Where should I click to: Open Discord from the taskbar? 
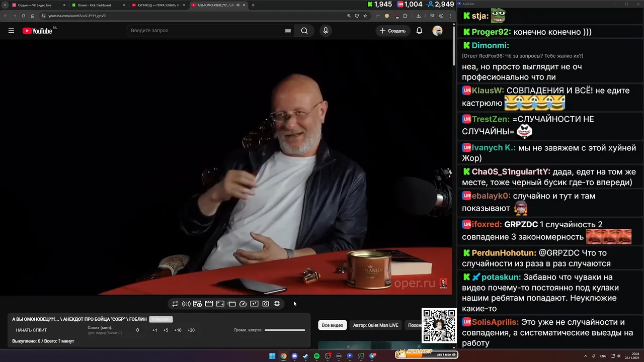click(x=295, y=356)
